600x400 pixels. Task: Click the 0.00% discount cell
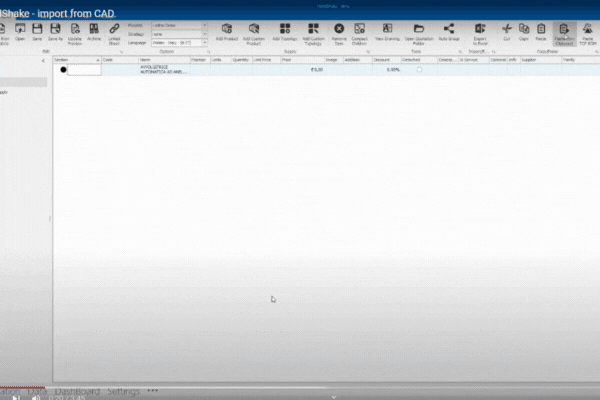[386, 70]
